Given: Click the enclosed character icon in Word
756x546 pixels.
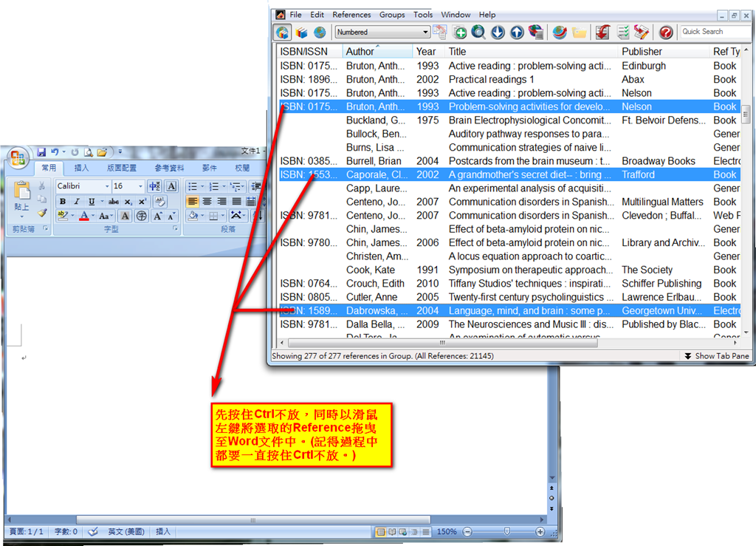Looking at the screenshot, I should tap(141, 216).
